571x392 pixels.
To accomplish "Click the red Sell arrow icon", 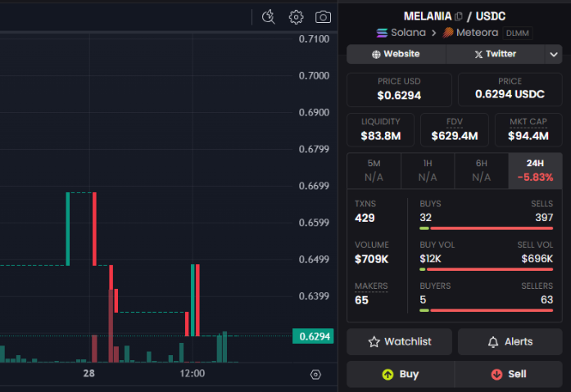I will click(496, 374).
